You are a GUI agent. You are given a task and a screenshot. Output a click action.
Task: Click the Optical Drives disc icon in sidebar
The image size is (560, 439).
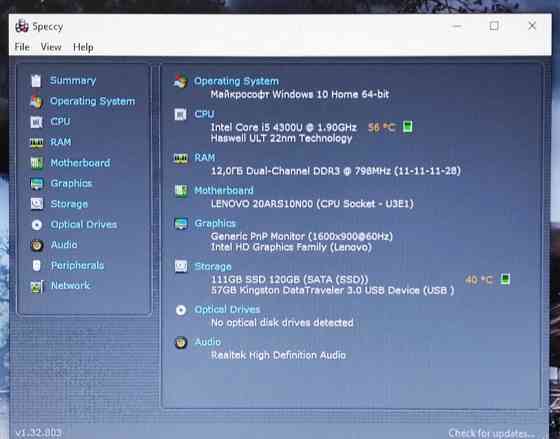(36, 225)
